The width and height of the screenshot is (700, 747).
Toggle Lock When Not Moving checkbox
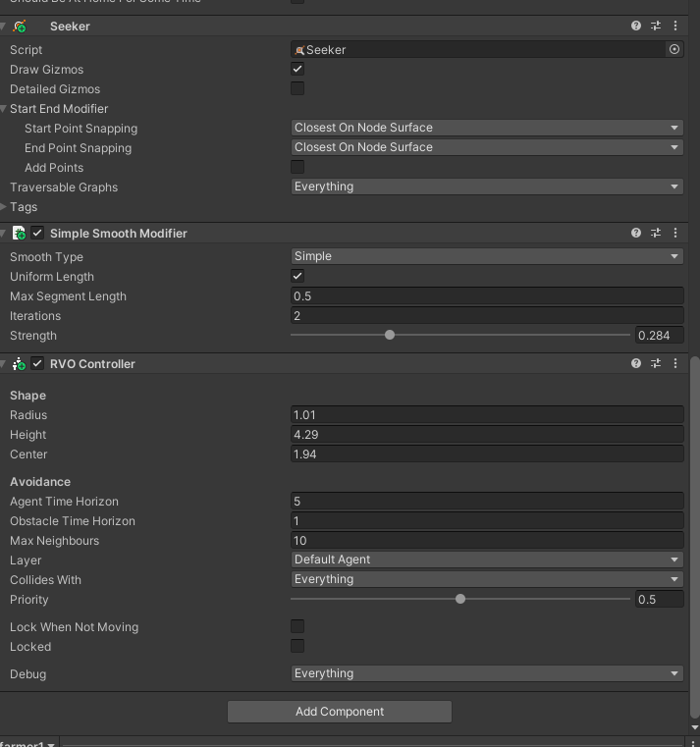297,627
